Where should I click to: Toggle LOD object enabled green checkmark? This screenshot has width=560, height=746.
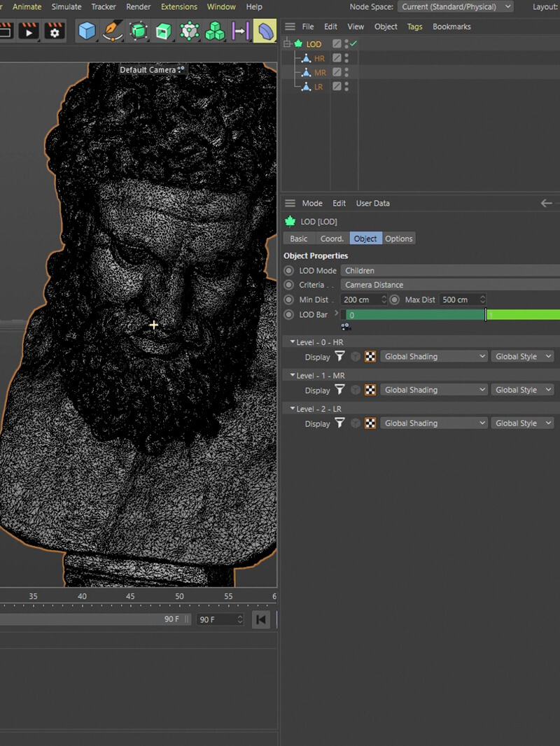tap(353, 44)
